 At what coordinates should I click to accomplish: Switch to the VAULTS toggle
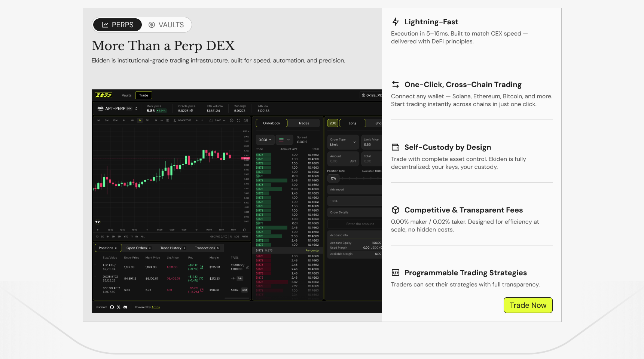click(166, 25)
